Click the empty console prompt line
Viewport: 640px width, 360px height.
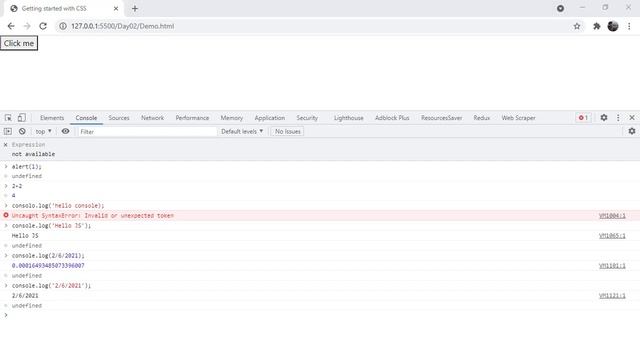click(x=320, y=315)
